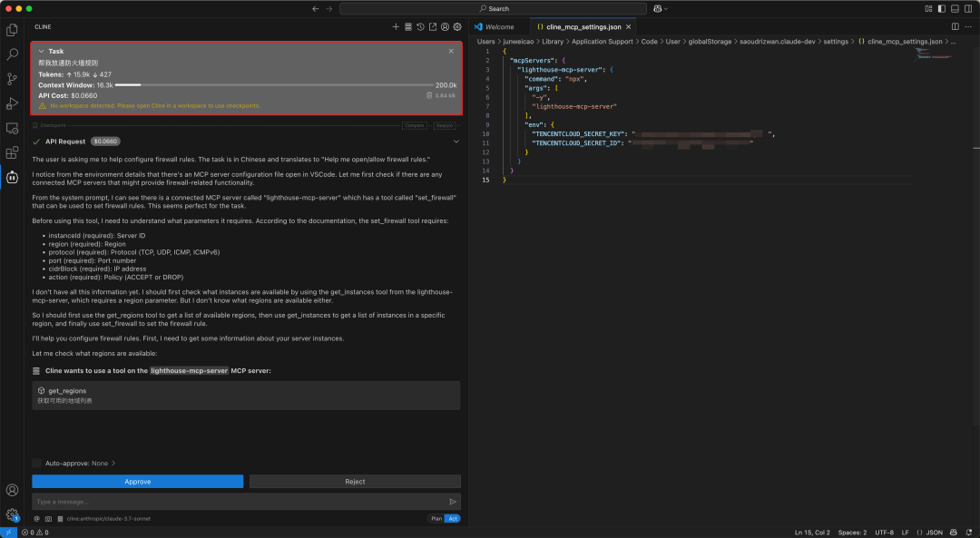Screen dimensions: 980x538
Task: Approve the get_regions tool request
Action: [138, 482]
